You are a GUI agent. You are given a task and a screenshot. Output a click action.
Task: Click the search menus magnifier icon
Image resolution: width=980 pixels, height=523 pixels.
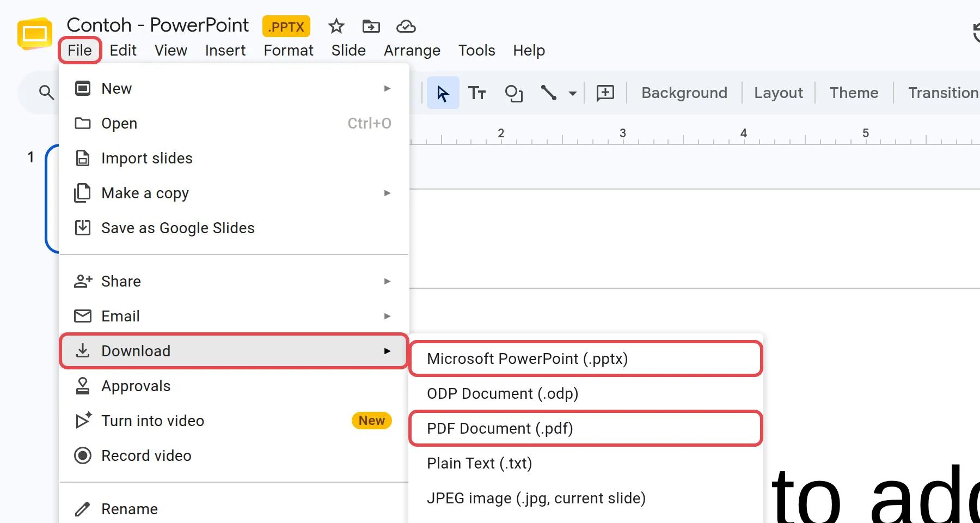pyautogui.click(x=46, y=93)
